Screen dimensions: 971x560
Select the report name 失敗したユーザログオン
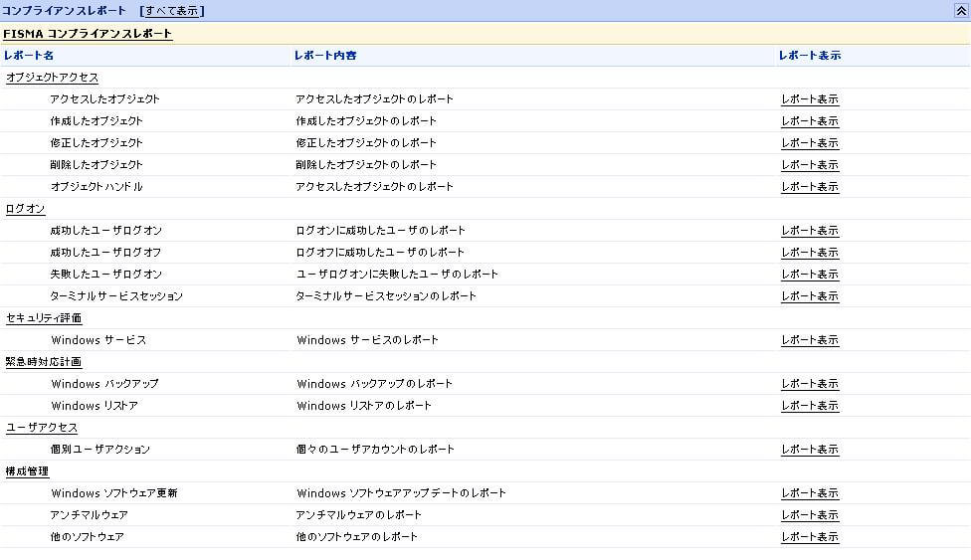click(105, 274)
